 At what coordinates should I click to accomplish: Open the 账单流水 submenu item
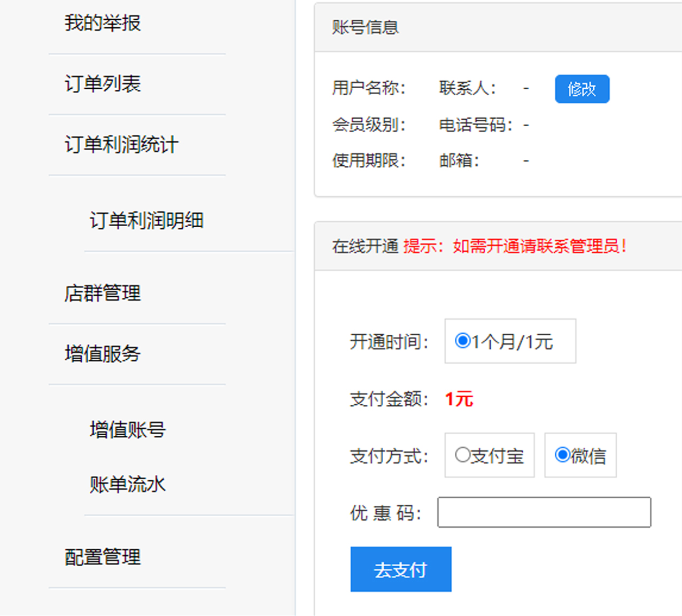click(x=128, y=484)
